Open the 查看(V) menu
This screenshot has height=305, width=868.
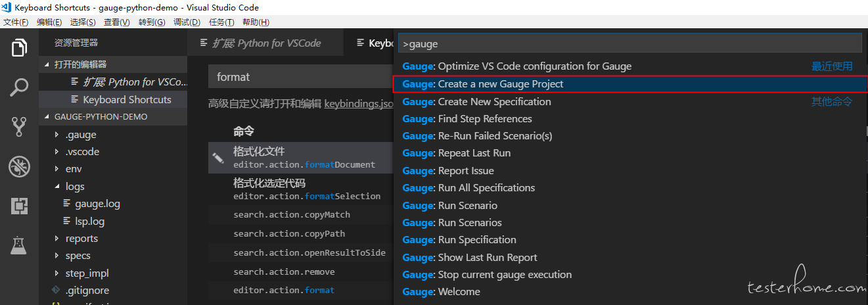pos(117,22)
